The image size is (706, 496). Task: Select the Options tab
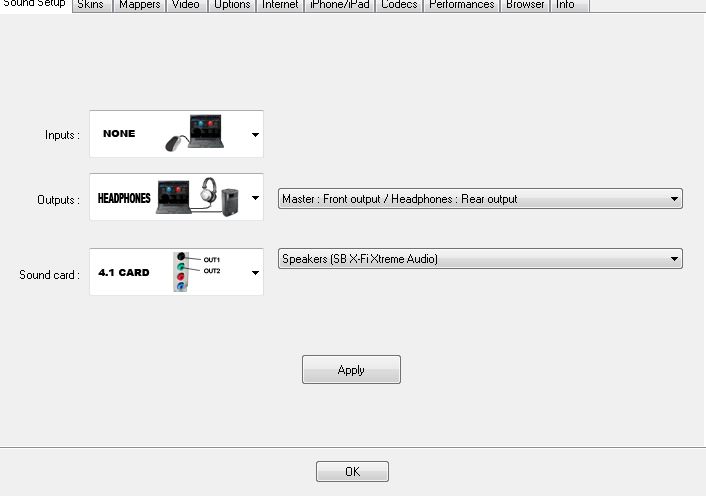(x=232, y=5)
